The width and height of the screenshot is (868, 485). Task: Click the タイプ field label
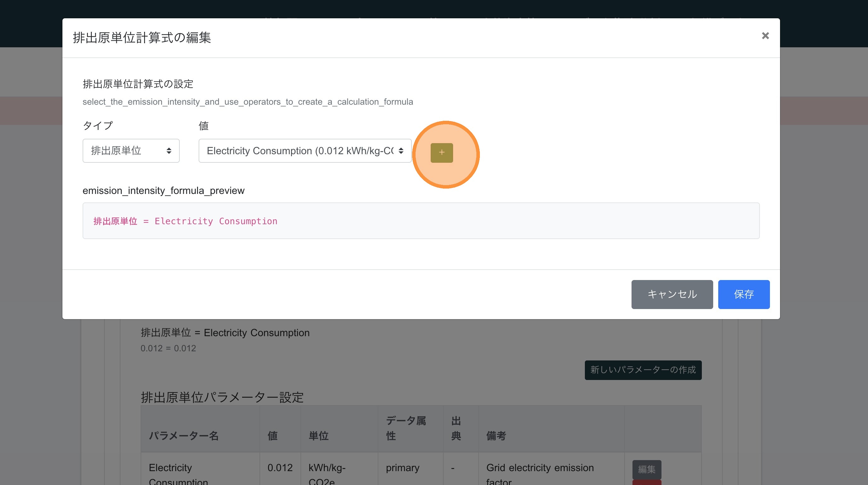[x=98, y=126]
